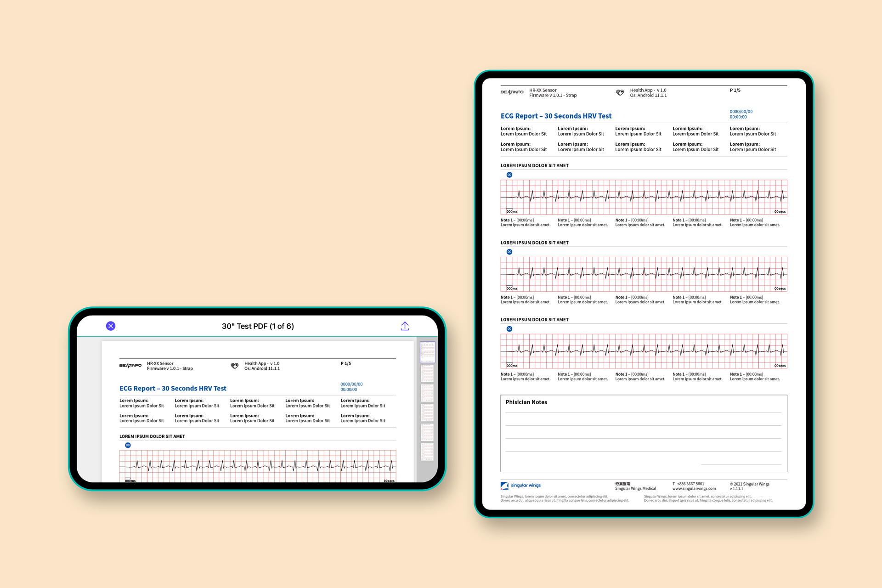Viewport: 882px width, 588px height.
Task: Click the Singular Wings logo in tablet footer
Action: (520, 485)
